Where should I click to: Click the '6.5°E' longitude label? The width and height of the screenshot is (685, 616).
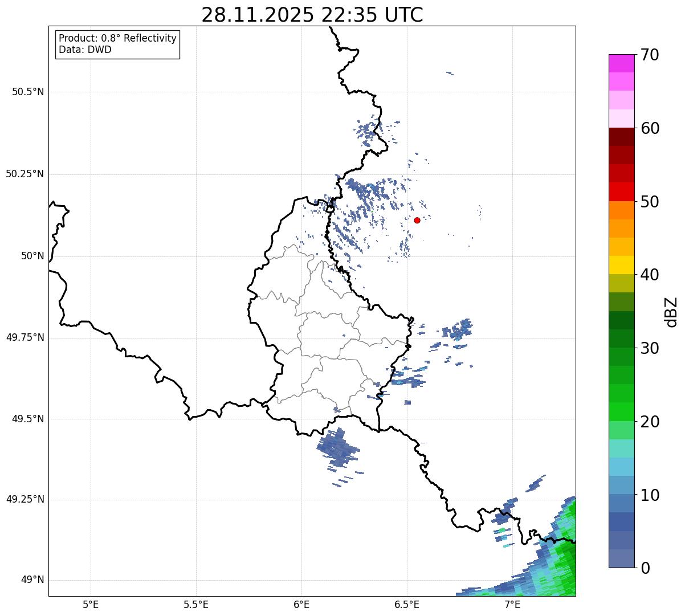[407, 605]
